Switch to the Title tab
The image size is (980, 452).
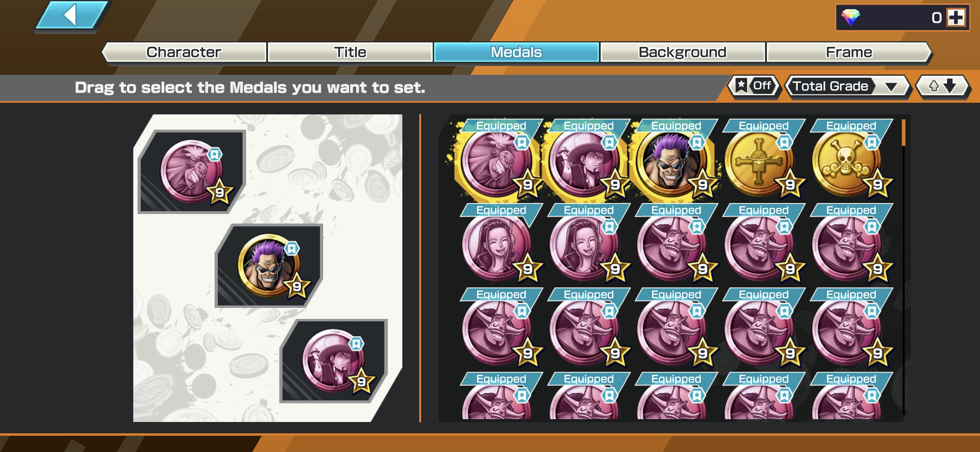coord(350,52)
